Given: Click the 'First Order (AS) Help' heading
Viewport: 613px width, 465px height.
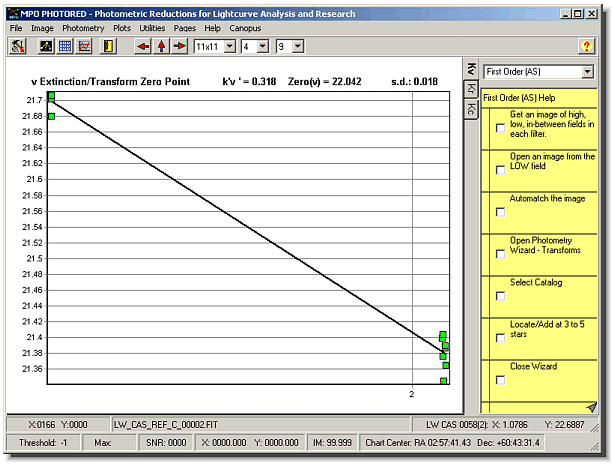Looking at the screenshot, I should 519,98.
